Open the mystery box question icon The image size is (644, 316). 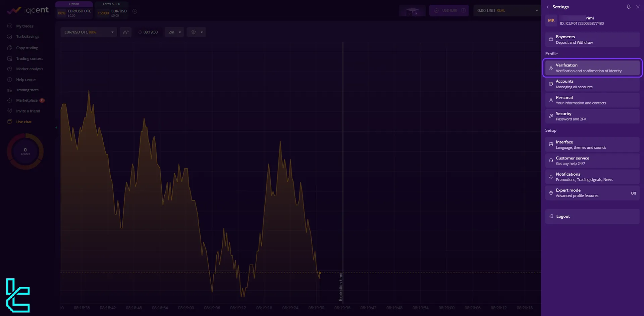[x=413, y=11]
